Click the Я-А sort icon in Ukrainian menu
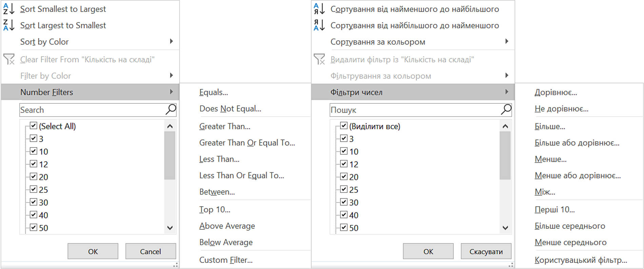 tap(318, 25)
